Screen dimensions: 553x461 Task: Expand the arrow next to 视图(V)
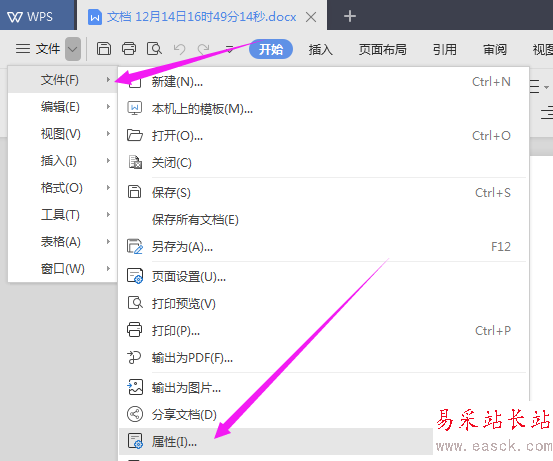(x=108, y=134)
